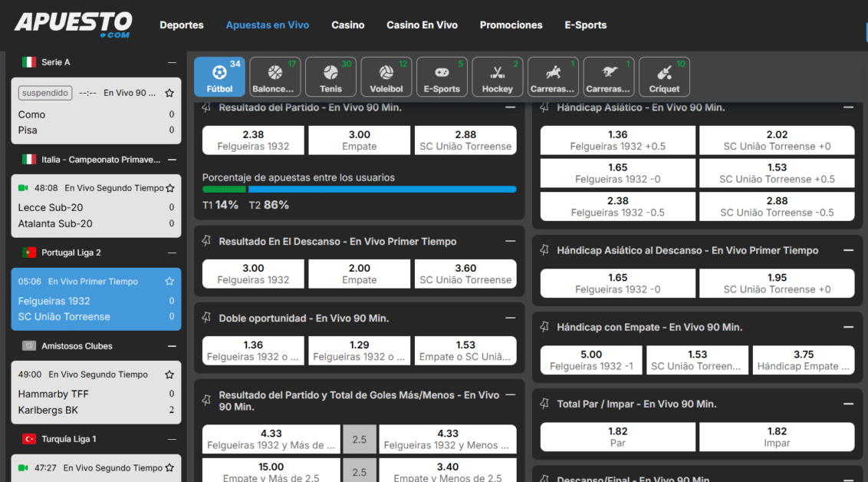Open the Como vs Pisa suspended match card

pyautogui.click(x=97, y=111)
